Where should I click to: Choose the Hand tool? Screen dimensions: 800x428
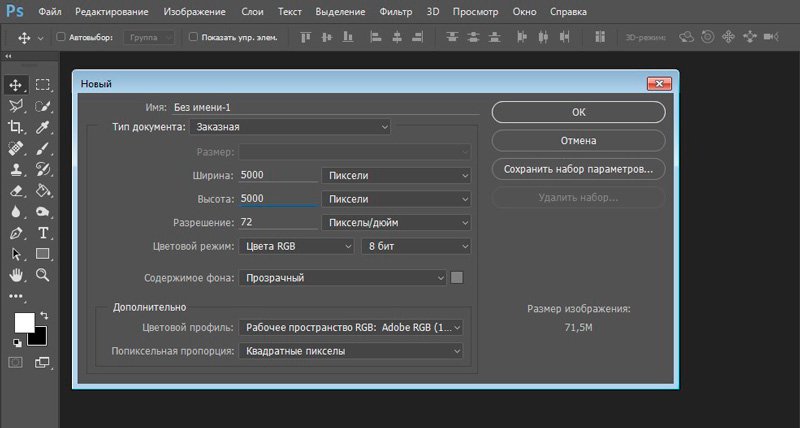coord(15,274)
